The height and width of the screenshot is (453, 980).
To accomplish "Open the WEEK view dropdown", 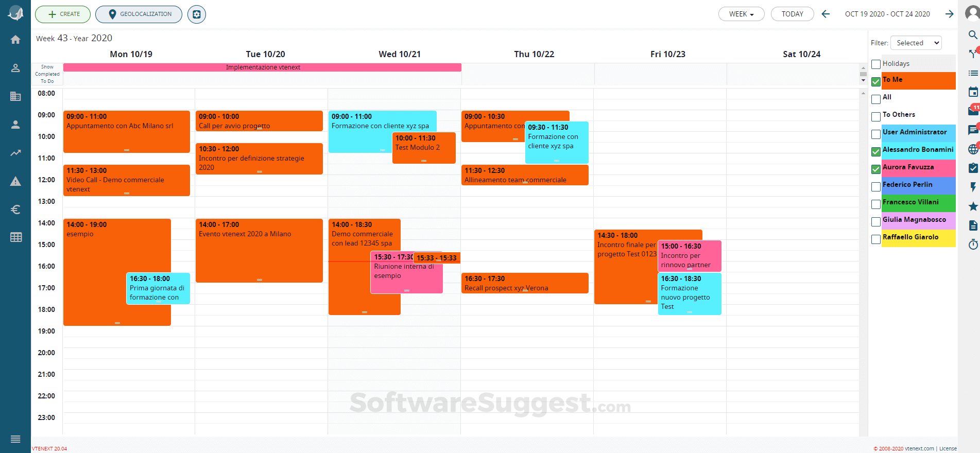I will (x=741, y=14).
